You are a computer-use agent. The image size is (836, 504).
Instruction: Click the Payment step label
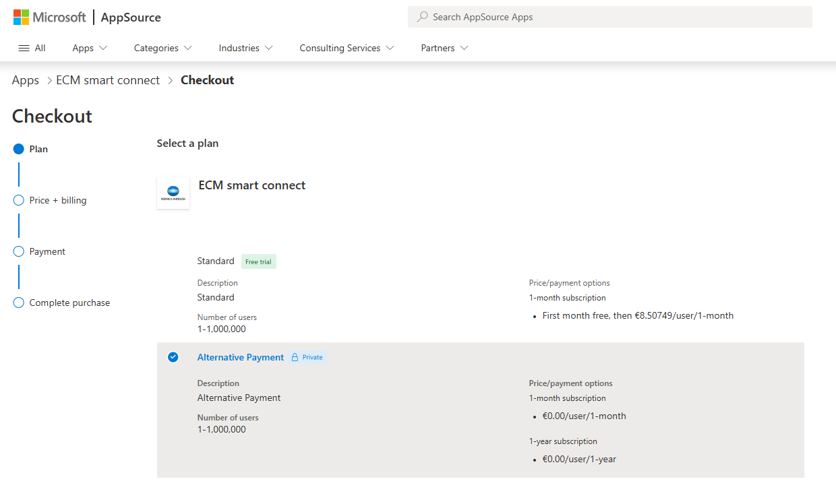point(47,251)
